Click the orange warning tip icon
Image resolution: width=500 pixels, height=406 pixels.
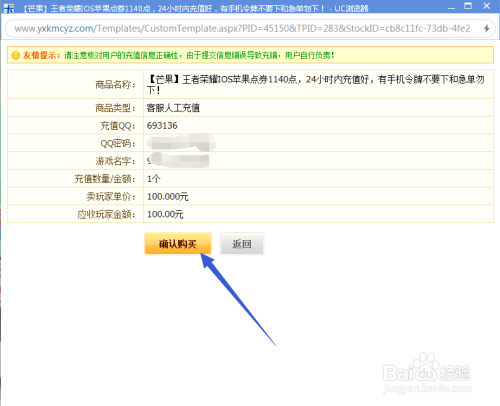16,55
